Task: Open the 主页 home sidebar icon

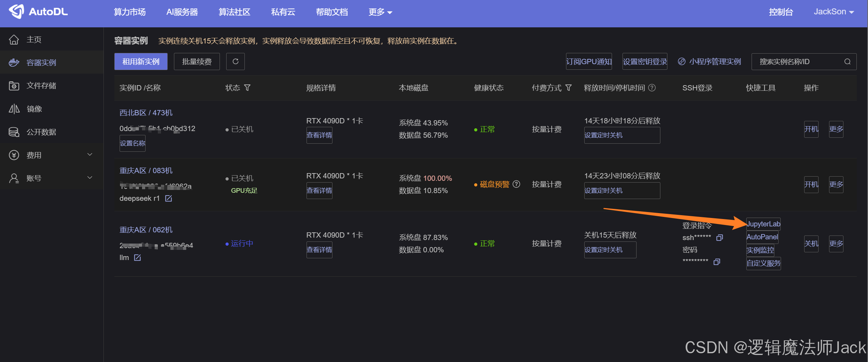Action: (14, 40)
